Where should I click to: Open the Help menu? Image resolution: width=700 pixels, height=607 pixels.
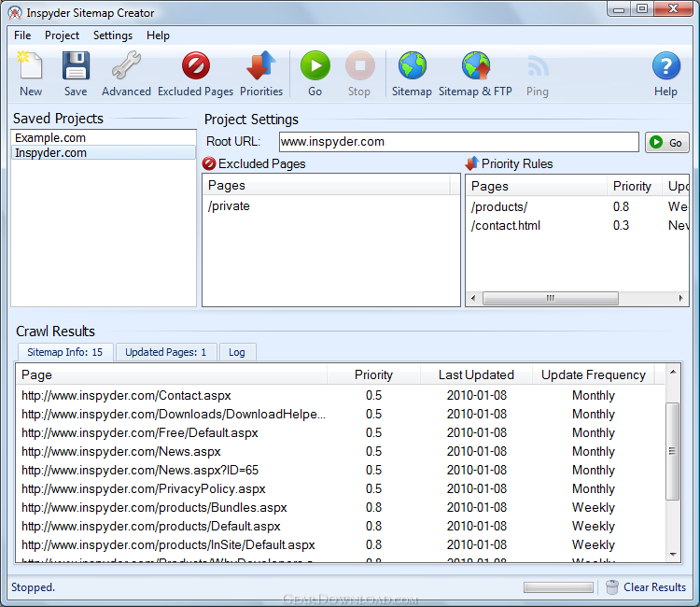point(158,35)
